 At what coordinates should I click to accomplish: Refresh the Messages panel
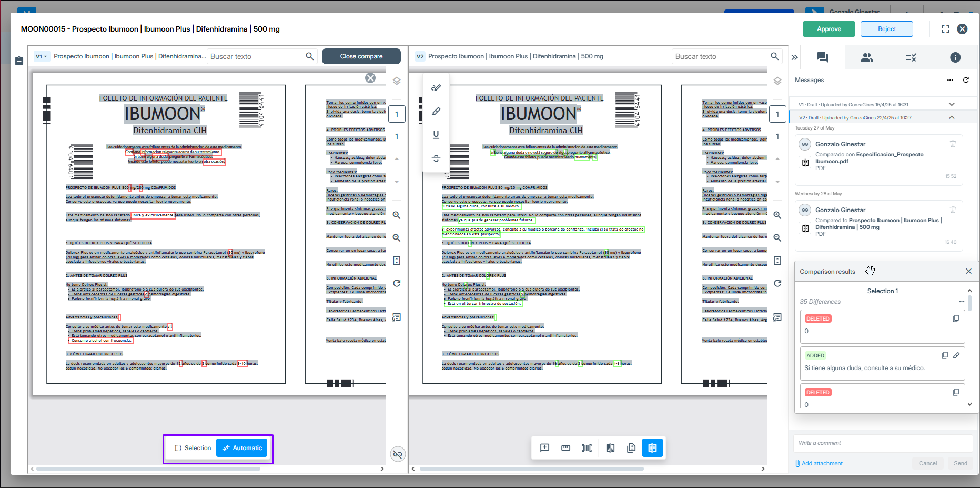pyautogui.click(x=966, y=80)
